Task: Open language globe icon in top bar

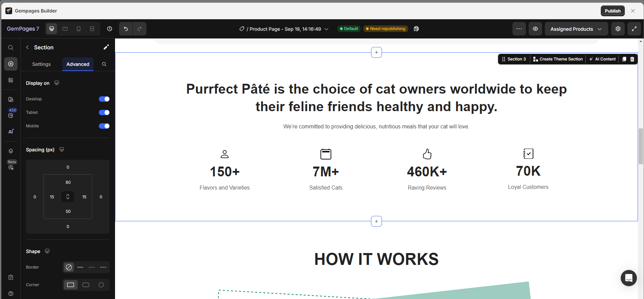Action: [x=416, y=29]
